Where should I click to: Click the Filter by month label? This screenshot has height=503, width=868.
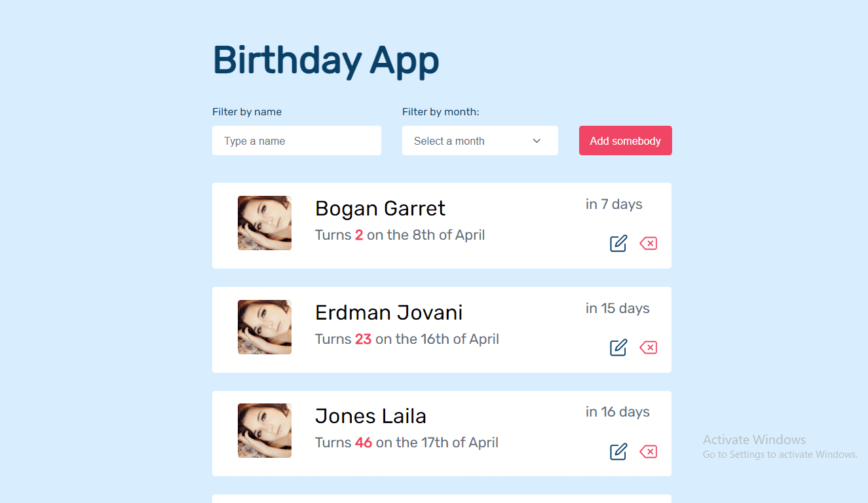(440, 112)
